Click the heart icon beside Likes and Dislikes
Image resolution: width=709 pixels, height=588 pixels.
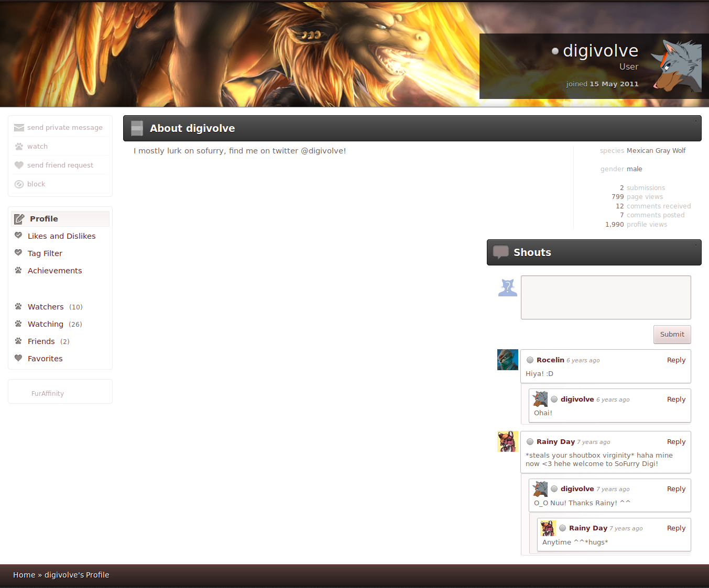18,236
